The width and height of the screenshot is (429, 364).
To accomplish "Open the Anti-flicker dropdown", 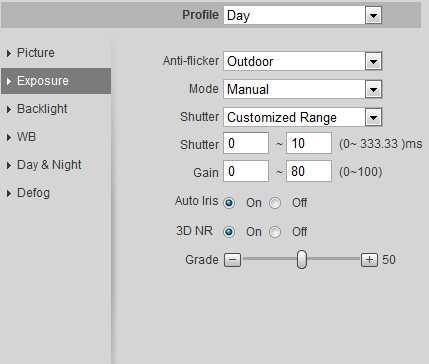I will tap(373, 61).
